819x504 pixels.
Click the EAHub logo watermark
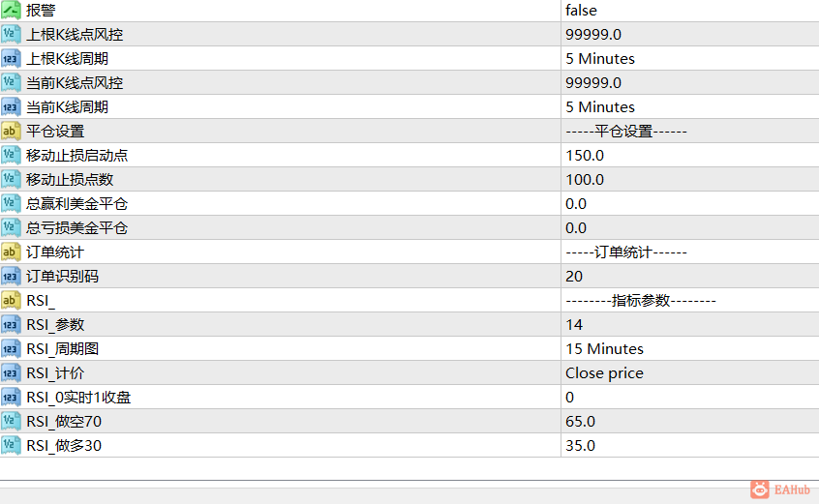[780, 489]
